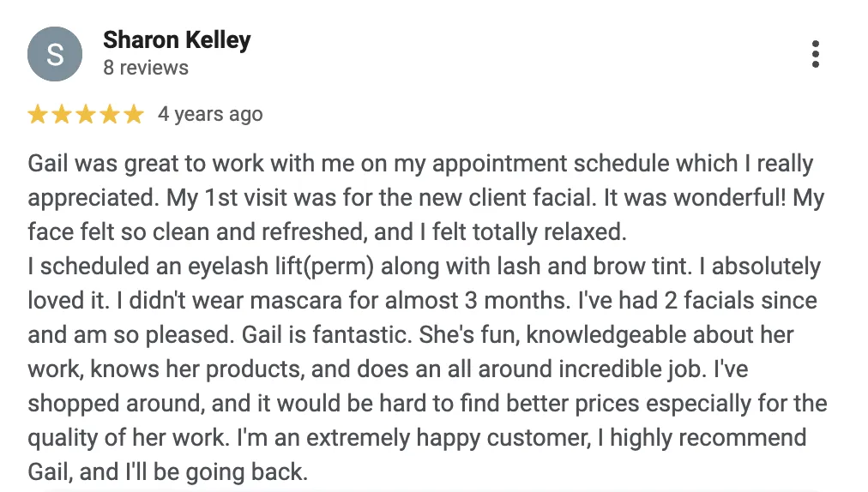Screen dimensions: 868x492
Task: Click the gray "S" profile avatar
Action: click(x=55, y=54)
